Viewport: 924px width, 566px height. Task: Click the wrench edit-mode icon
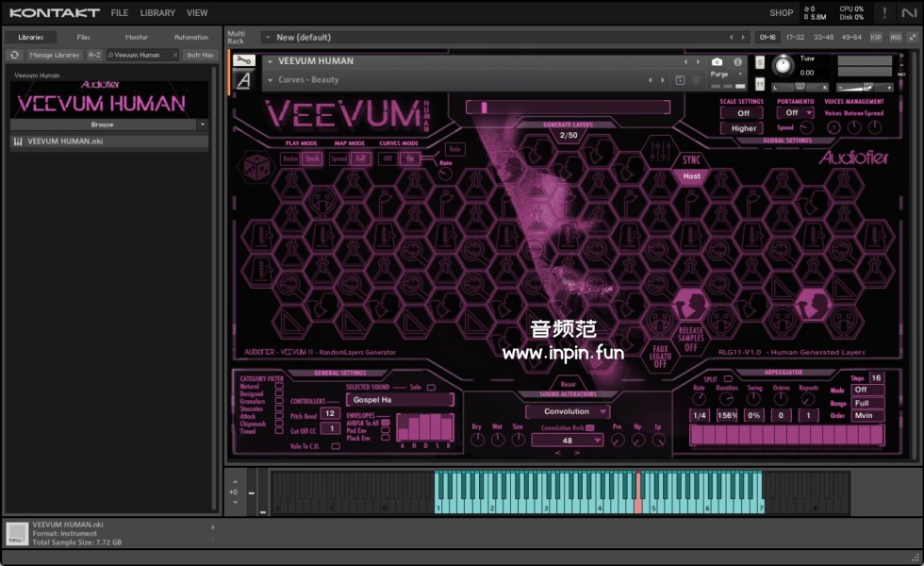pos(243,60)
